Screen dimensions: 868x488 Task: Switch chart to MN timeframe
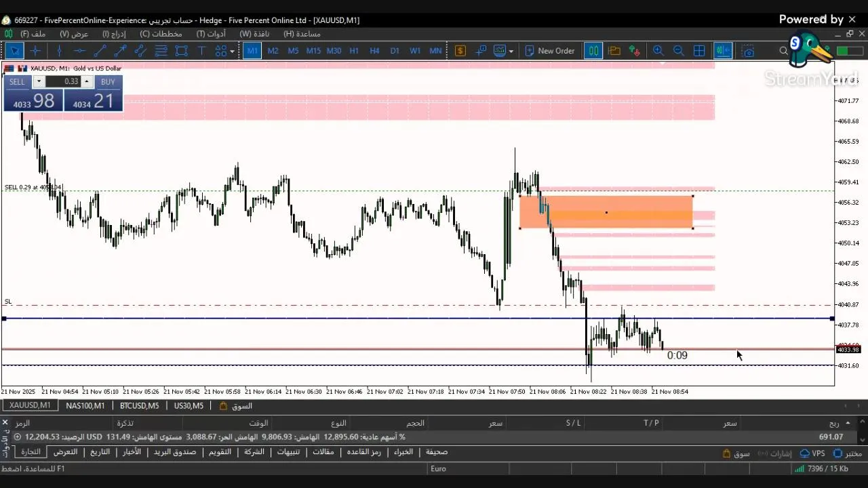435,51
